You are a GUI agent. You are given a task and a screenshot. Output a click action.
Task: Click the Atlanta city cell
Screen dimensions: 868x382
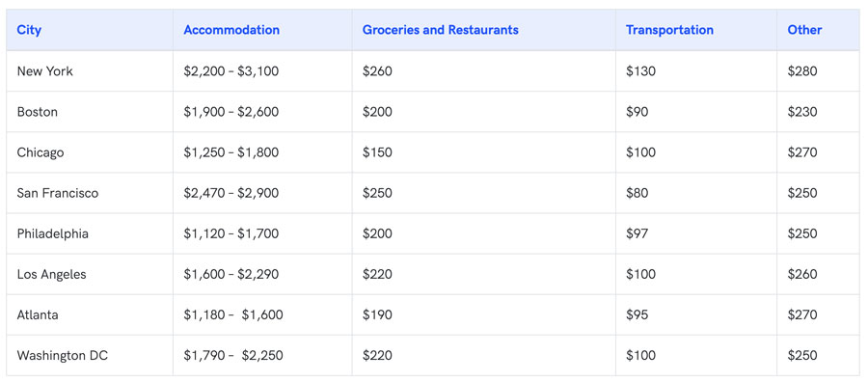(x=38, y=314)
